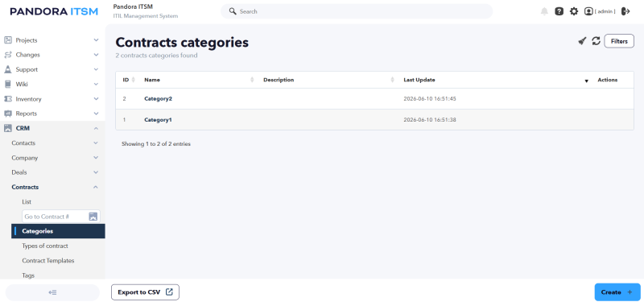
Task: Sort the table by Name column
Action: click(252, 80)
